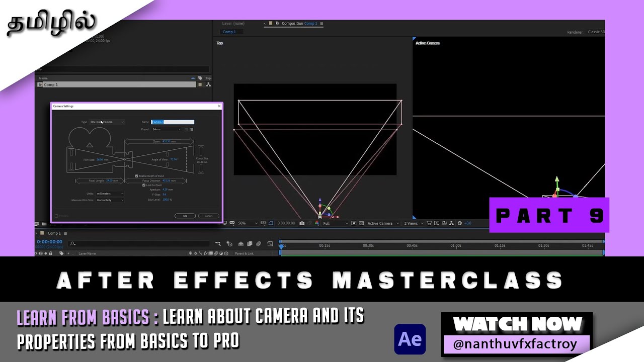
Task: Edit the camera Name field
Action: tap(173, 122)
